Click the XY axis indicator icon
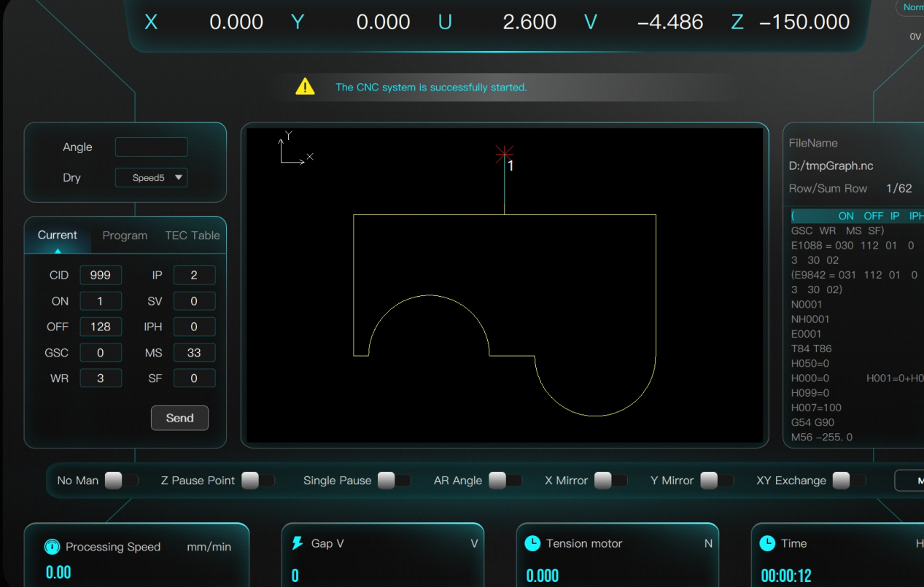 295,149
